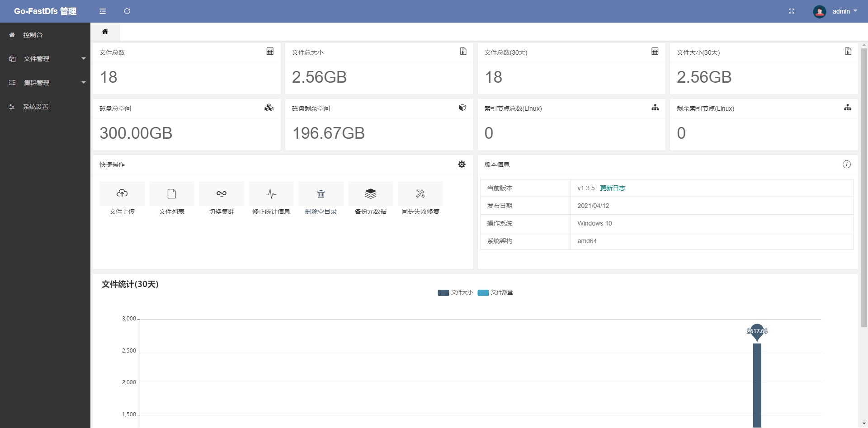Click the gear icon on 快捷操作 panel
The height and width of the screenshot is (428, 868).
pyautogui.click(x=462, y=164)
